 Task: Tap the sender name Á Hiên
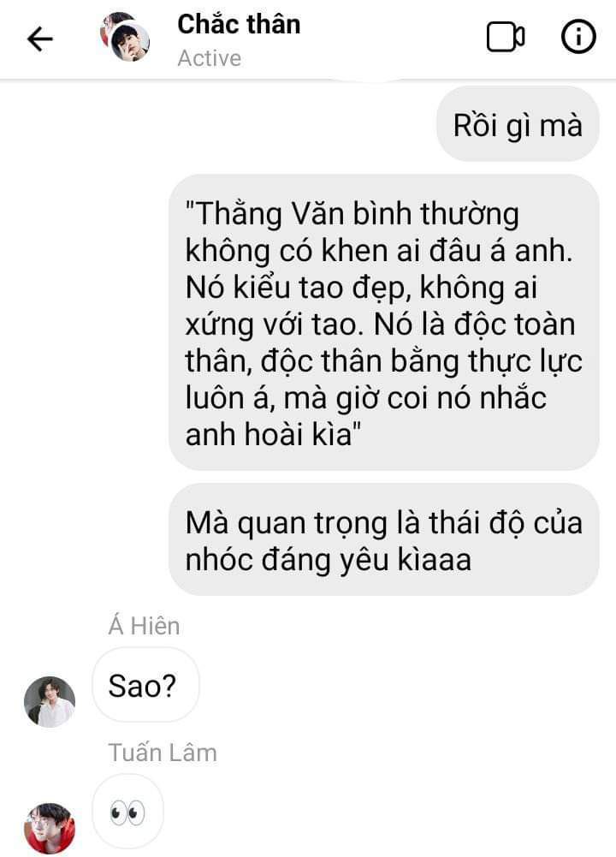tap(145, 627)
